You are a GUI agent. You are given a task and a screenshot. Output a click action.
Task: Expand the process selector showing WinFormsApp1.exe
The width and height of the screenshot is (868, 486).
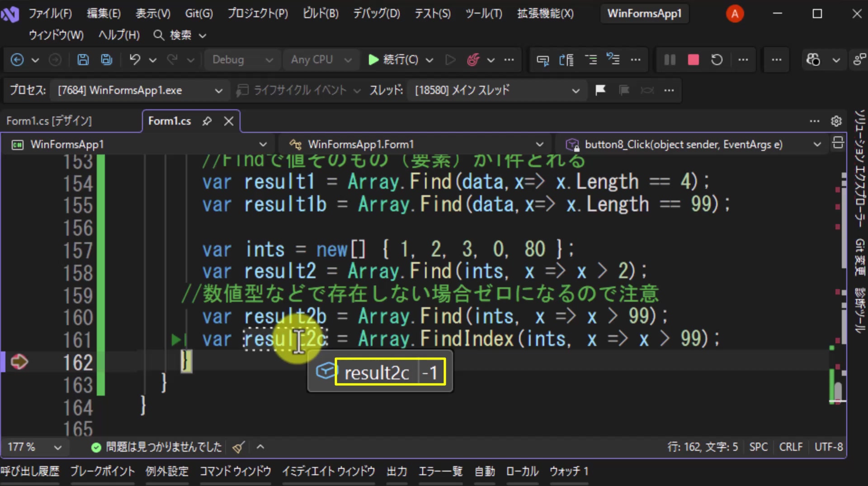140,90
